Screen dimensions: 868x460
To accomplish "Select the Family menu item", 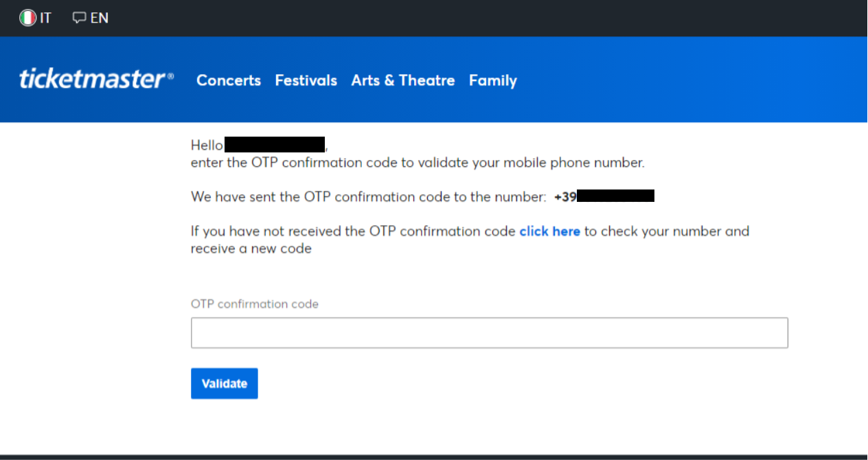I will coord(492,80).
